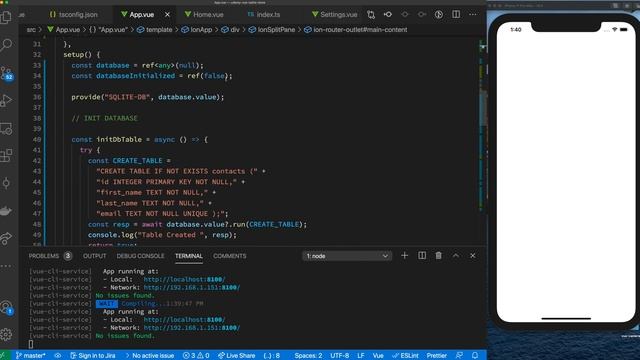Screen dimensions: 640x360
Task: Click the errors and warnings counter
Action: pos(196,356)
